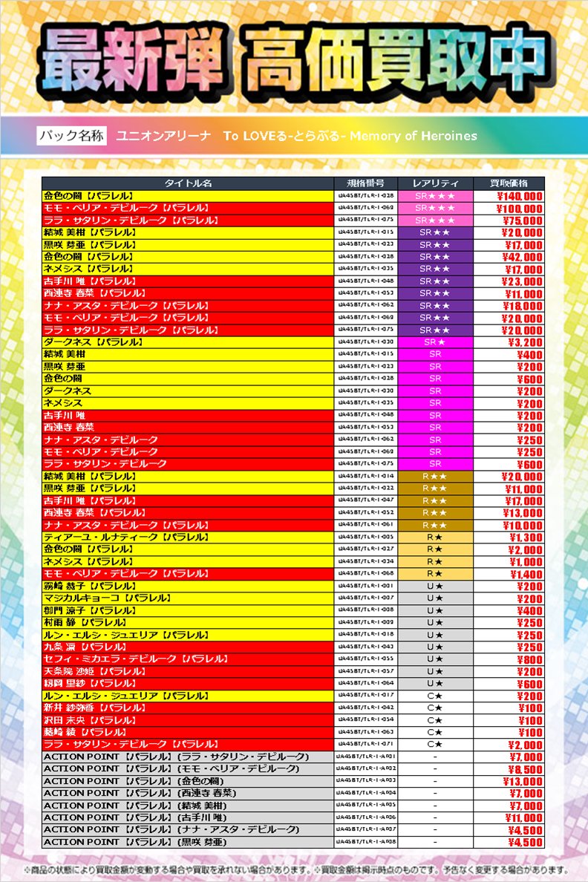This screenshot has height=882, width=588.
Task: Select the ¥75,000 price cell
Action: coord(509,220)
